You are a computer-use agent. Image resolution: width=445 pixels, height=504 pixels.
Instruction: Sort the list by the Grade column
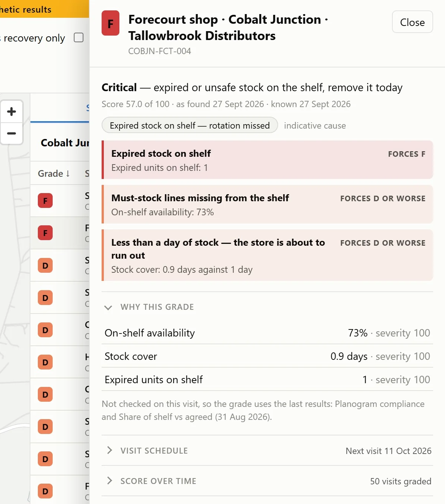coord(54,173)
